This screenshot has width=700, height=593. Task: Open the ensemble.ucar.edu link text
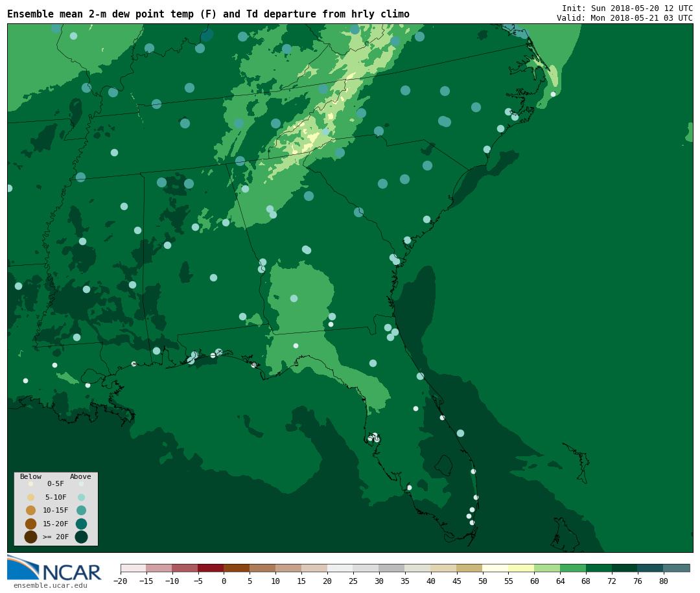point(51,585)
